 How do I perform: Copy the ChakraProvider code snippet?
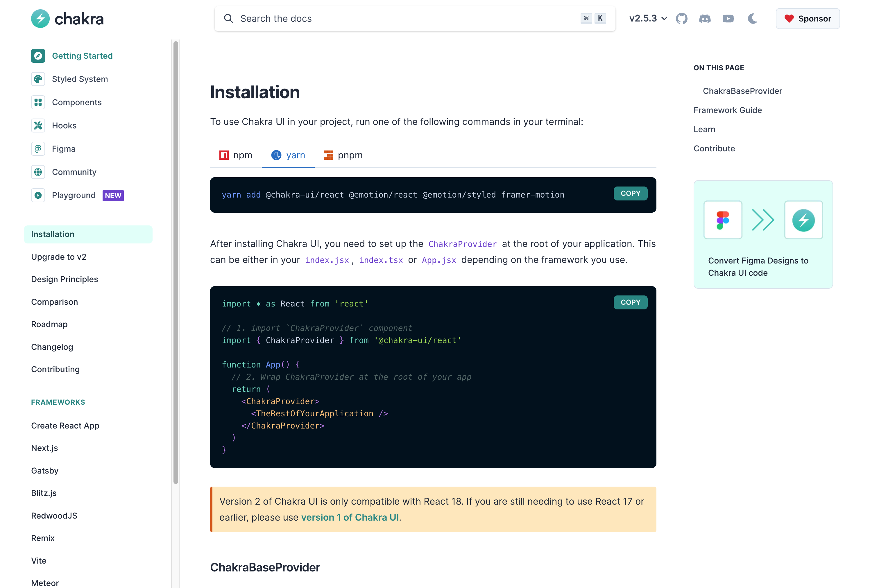click(630, 302)
